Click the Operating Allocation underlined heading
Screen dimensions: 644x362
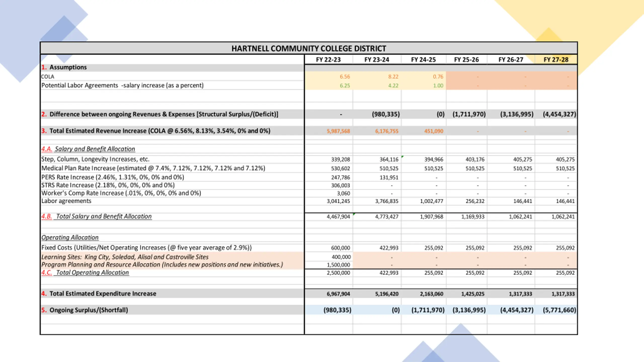70,237
